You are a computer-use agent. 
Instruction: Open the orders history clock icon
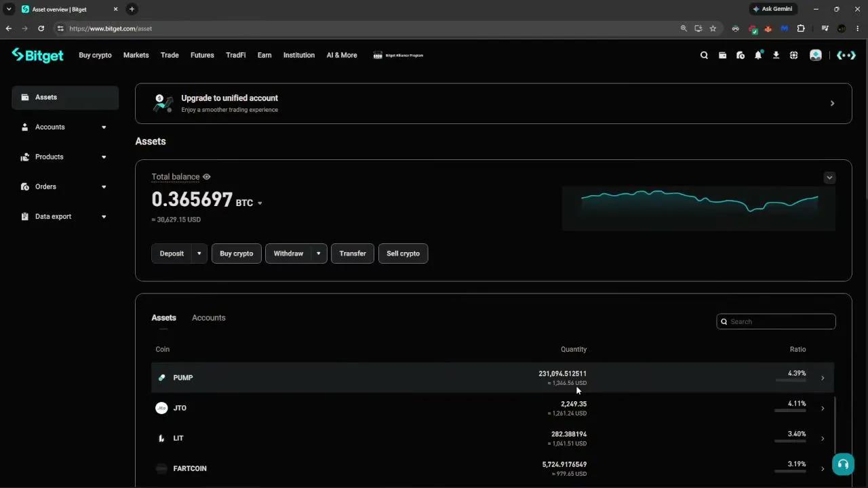click(x=741, y=56)
